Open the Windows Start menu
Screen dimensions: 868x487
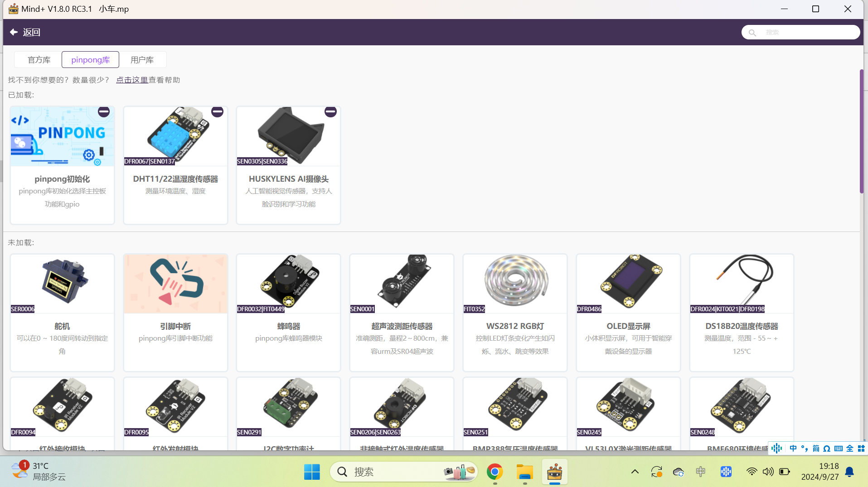click(x=312, y=472)
